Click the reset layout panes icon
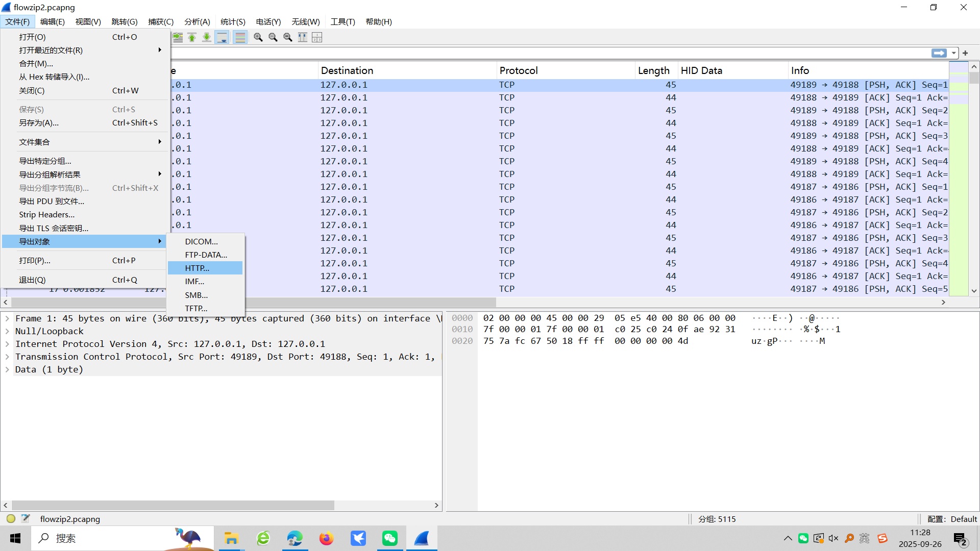Viewport: 980px width, 551px height. (317, 37)
